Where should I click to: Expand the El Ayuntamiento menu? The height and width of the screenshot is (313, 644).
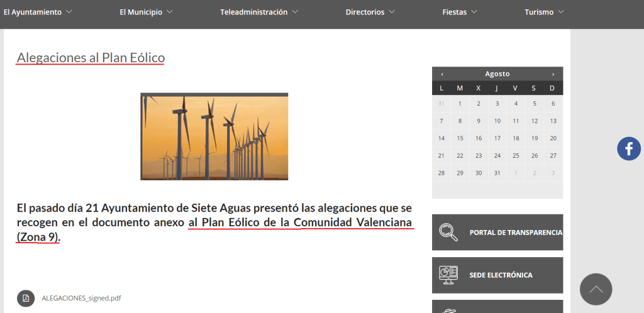pos(38,12)
